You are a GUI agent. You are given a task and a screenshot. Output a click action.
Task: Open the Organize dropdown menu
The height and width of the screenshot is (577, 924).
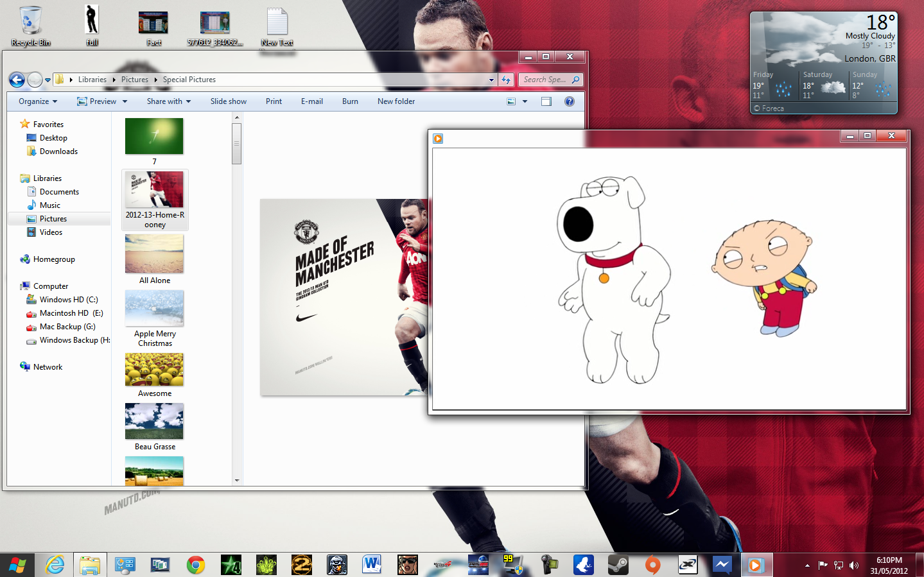tap(38, 101)
